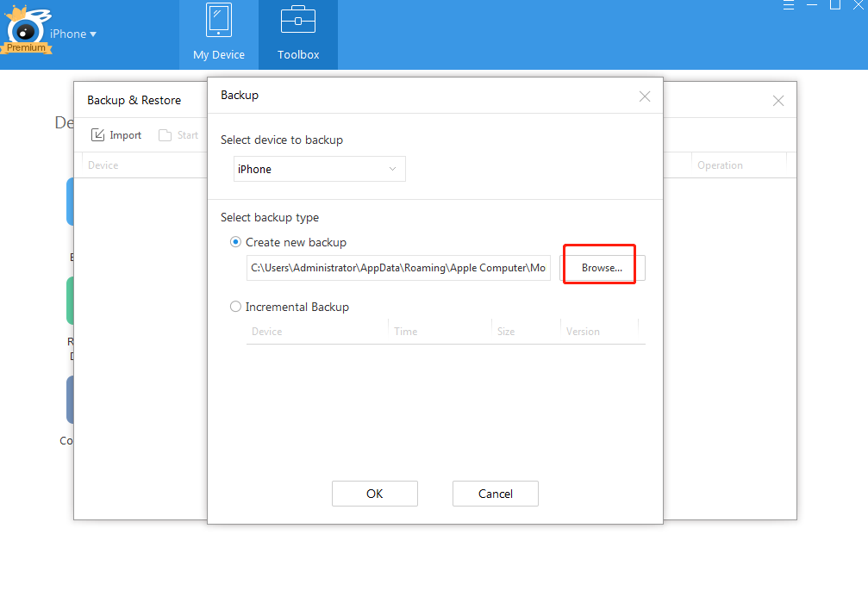Close the Backup & Restore window

click(778, 101)
